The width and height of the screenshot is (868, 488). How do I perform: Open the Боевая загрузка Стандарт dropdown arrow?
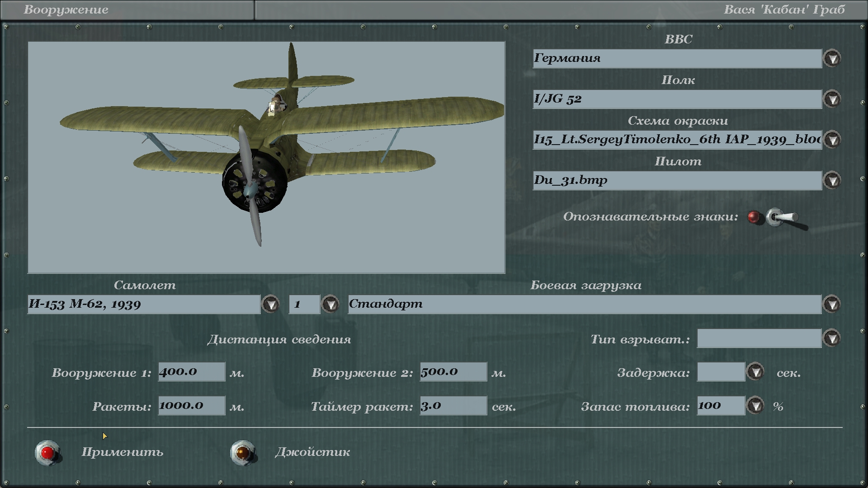point(832,305)
